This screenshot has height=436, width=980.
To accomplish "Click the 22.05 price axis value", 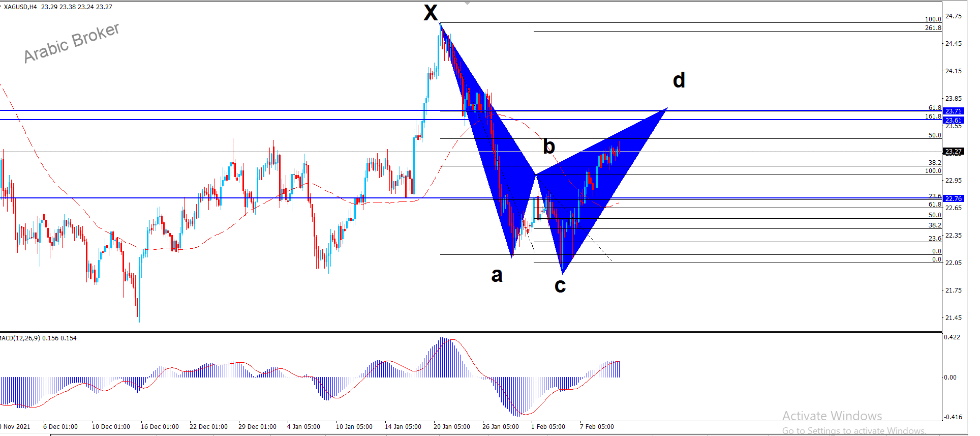I will pyautogui.click(x=954, y=263).
